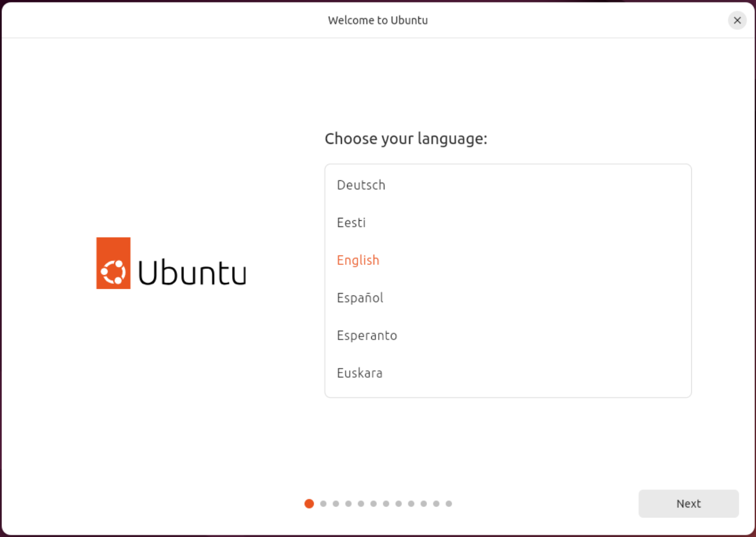Select the highlighted English language option
The height and width of the screenshot is (537, 756).
pos(358,260)
